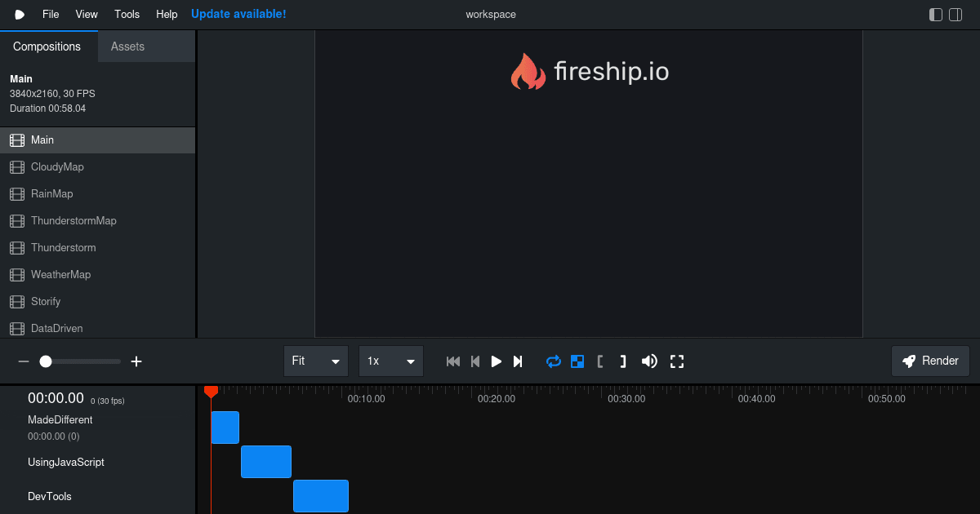This screenshot has width=980, height=514.
Task: Toggle looping off in playback controls
Action: [x=554, y=361]
